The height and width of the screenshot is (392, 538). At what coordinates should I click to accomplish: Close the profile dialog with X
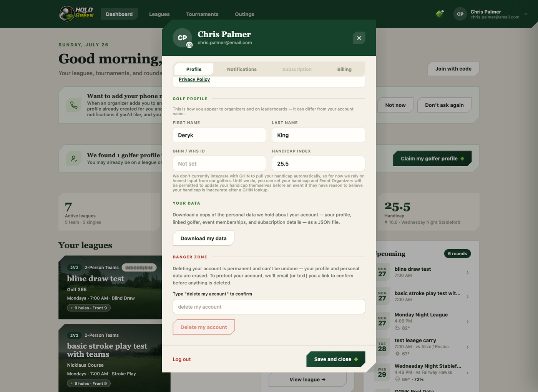359,38
